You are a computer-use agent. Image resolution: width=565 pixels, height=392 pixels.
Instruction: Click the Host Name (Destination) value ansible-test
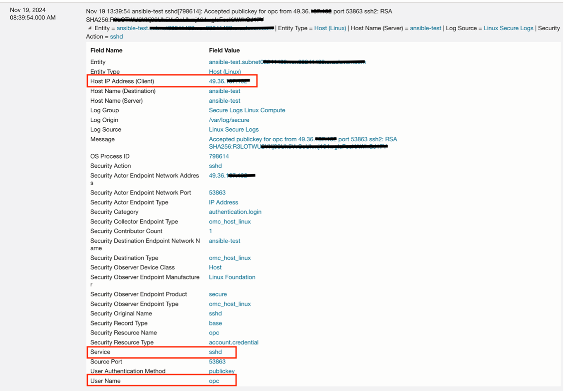pyautogui.click(x=224, y=91)
